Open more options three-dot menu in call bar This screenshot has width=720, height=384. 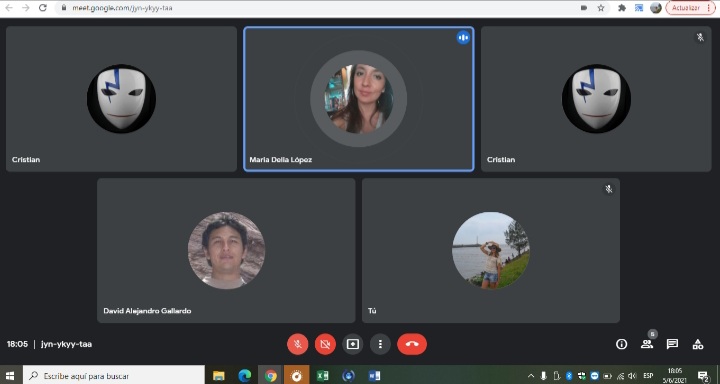click(380, 344)
